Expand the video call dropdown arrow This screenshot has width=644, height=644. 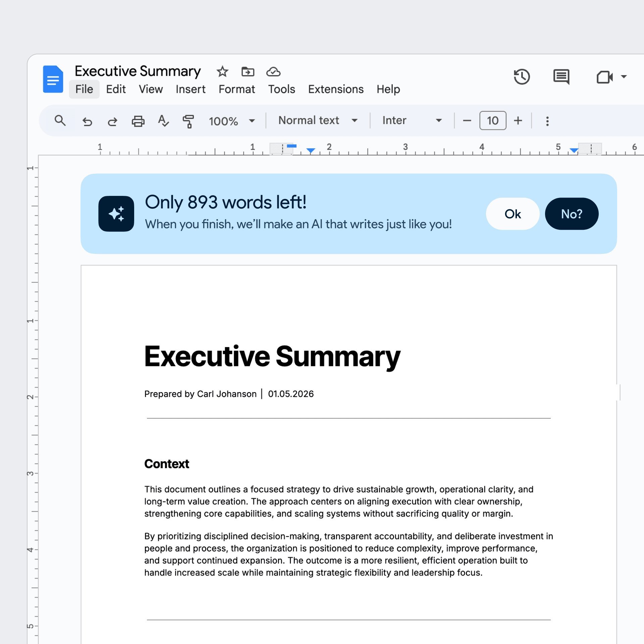pyautogui.click(x=624, y=77)
